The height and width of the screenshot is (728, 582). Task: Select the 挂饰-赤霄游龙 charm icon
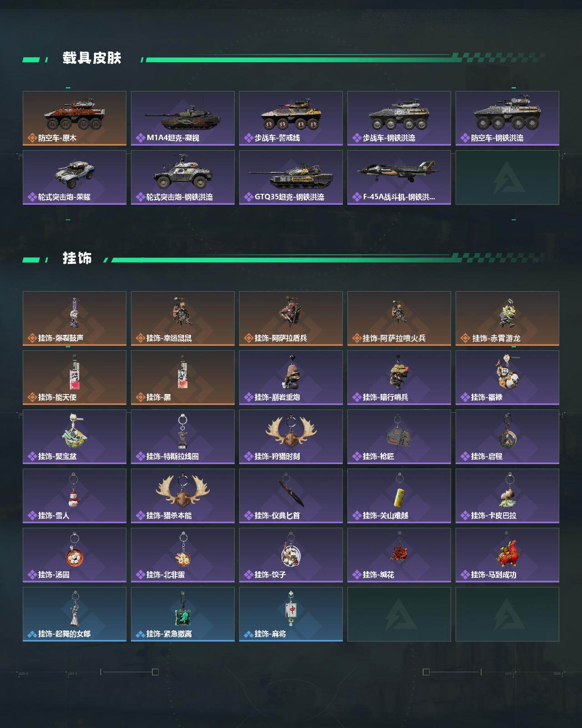pos(507,318)
